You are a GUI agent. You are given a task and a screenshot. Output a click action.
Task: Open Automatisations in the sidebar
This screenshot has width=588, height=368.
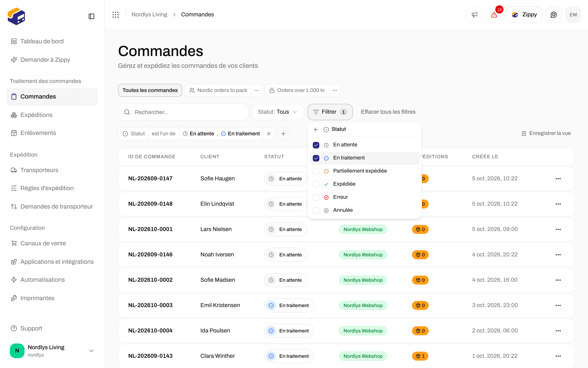52,280
